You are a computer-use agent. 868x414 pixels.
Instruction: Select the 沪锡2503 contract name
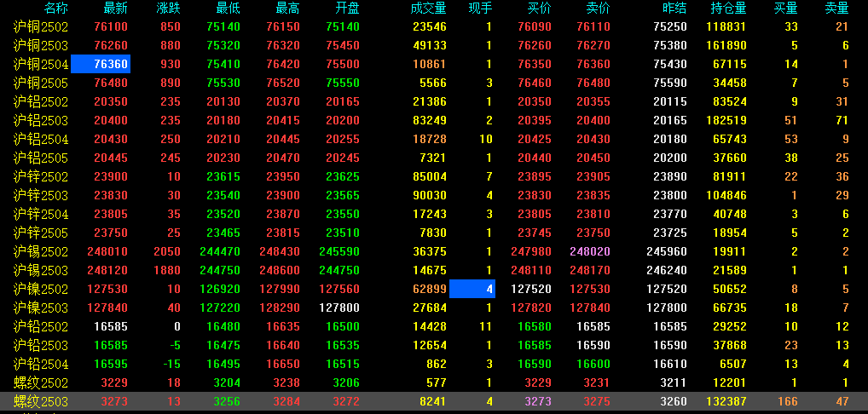click(40, 270)
